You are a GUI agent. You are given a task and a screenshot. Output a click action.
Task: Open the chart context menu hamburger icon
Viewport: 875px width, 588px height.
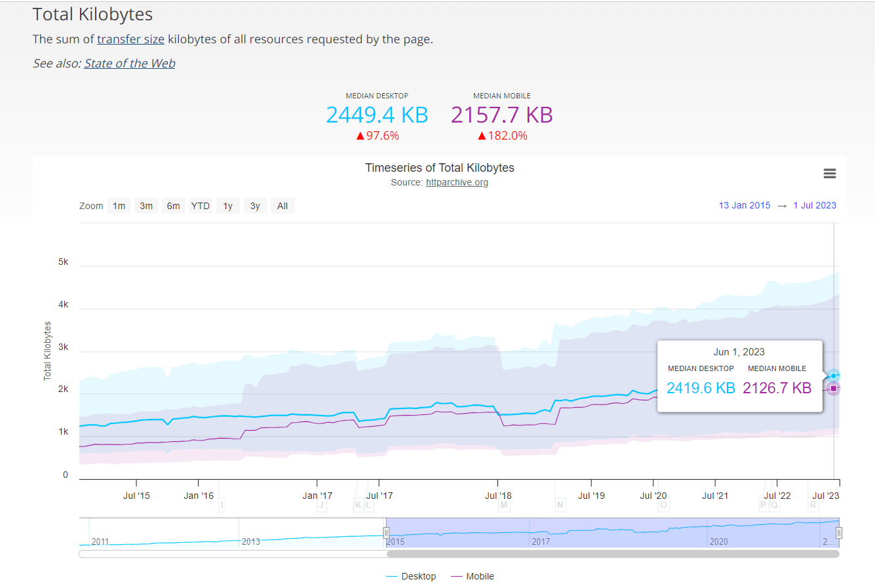tap(830, 174)
